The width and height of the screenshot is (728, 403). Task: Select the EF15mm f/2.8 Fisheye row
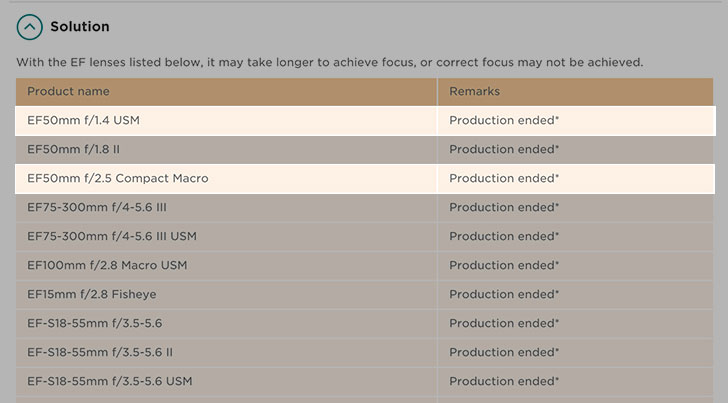tap(364, 294)
